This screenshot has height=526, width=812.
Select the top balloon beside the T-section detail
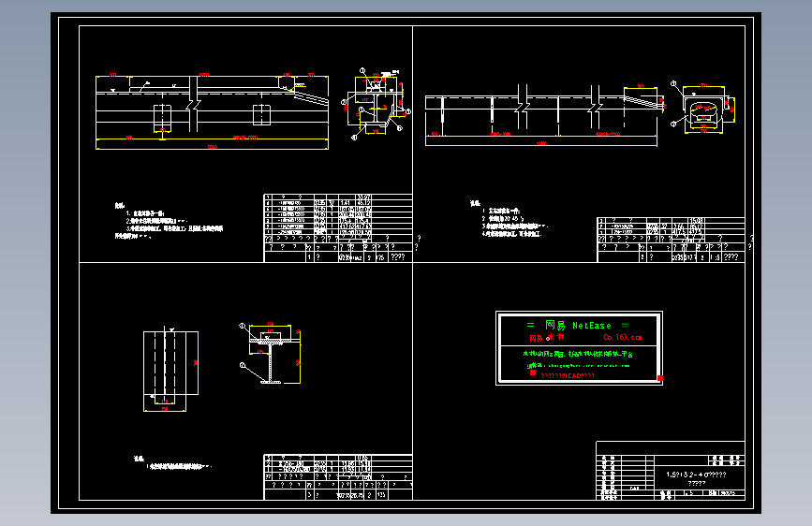tap(242, 326)
